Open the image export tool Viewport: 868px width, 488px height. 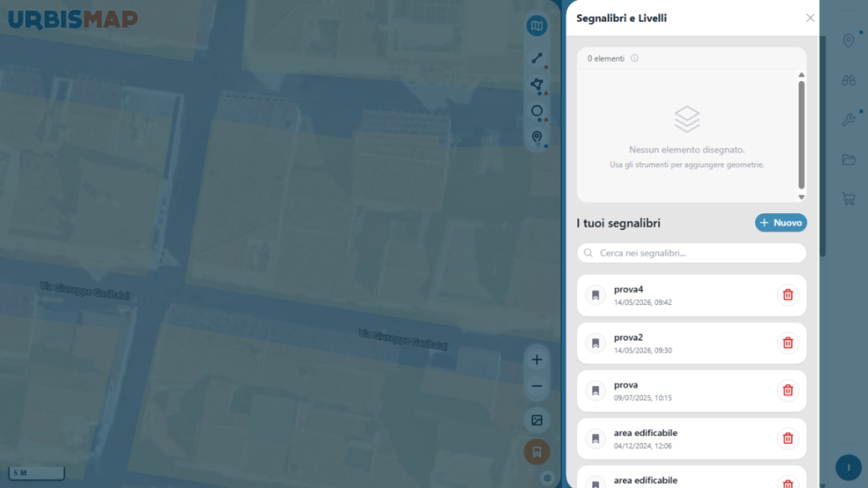coord(537,421)
